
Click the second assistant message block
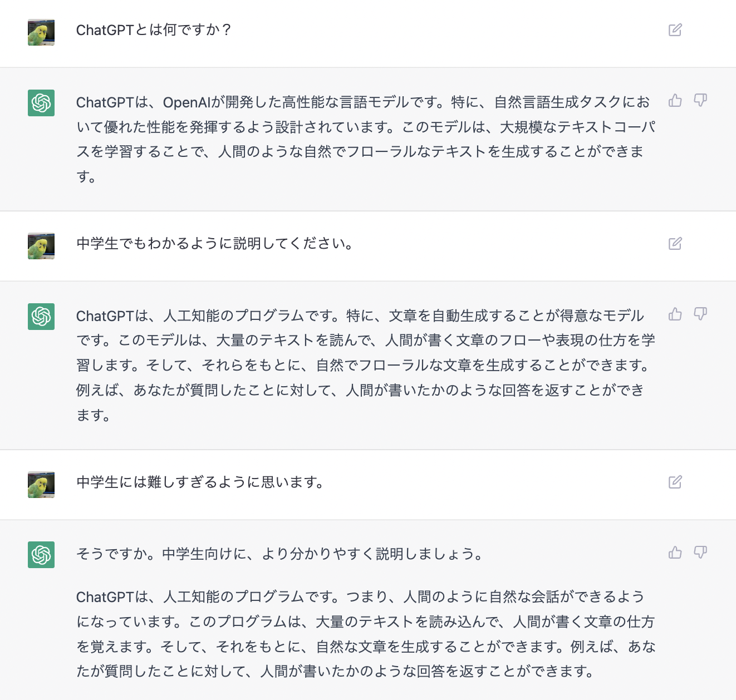(x=362, y=364)
